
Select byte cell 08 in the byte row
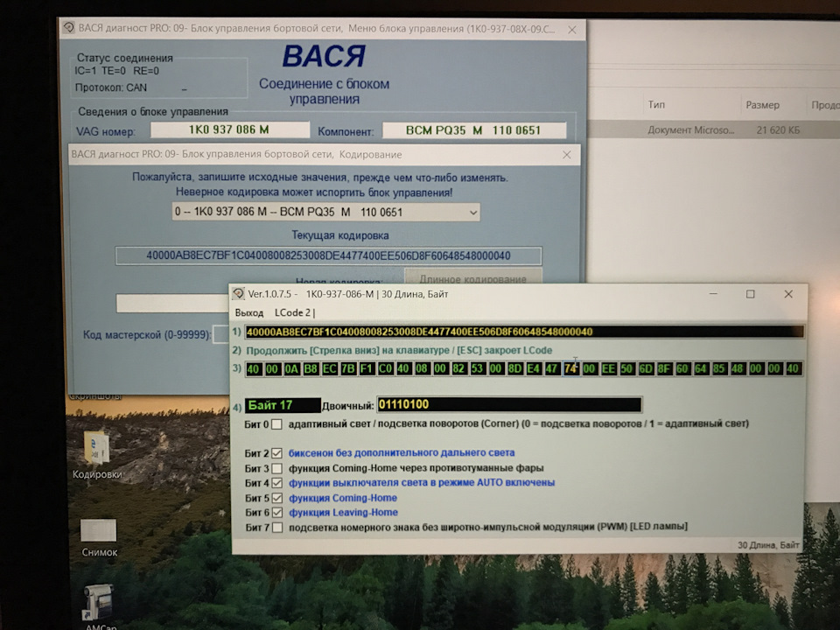coord(422,368)
